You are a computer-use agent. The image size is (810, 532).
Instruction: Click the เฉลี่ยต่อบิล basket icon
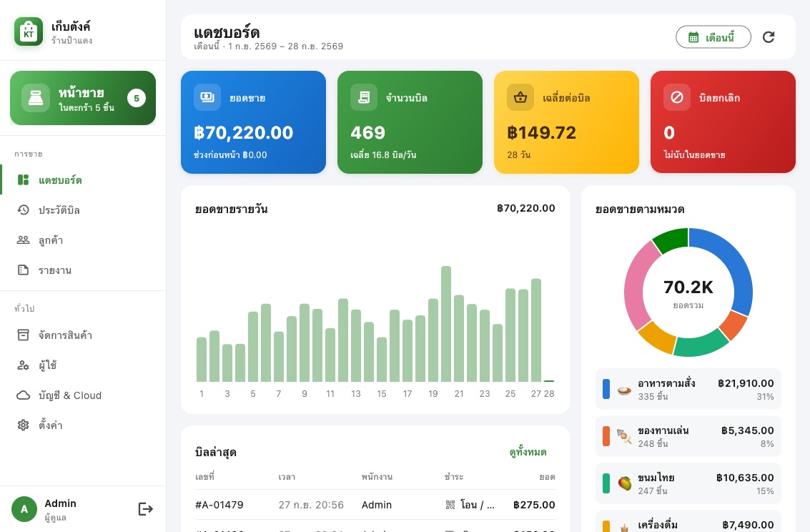pyautogui.click(x=520, y=97)
